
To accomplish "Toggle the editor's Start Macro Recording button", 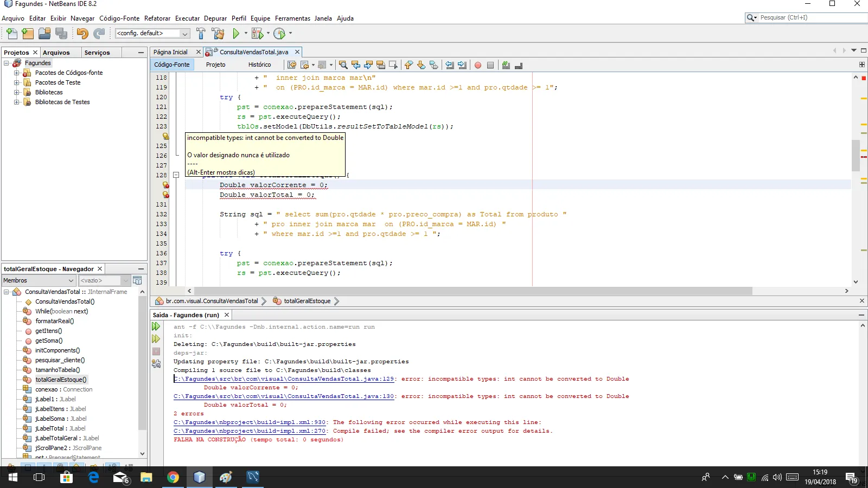I will click(x=478, y=65).
